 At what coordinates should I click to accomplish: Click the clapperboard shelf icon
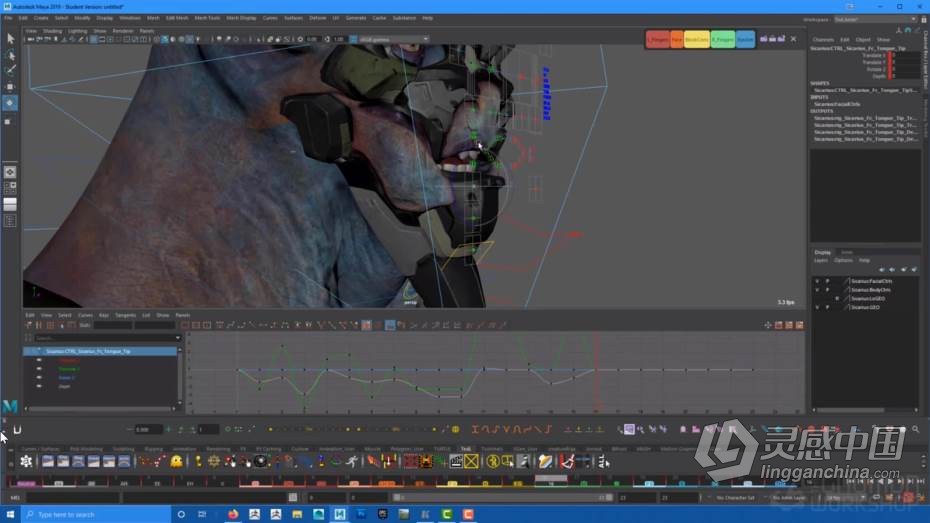click(x=456, y=461)
